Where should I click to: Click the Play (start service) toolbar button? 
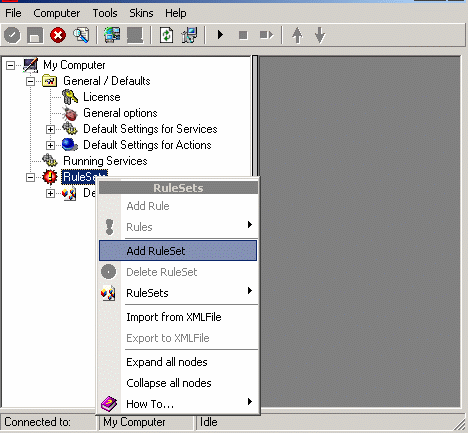(x=220, y=35)
